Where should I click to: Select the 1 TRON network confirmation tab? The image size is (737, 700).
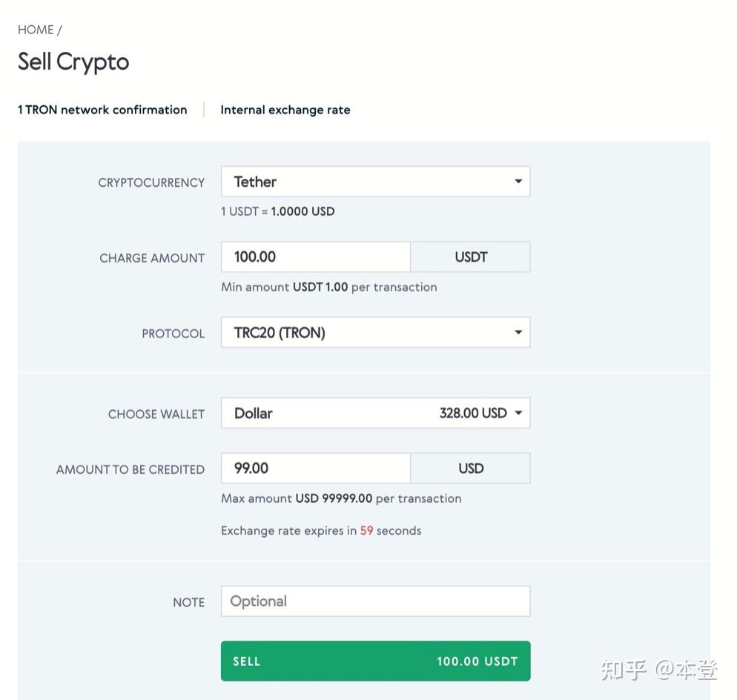pos(102,110)
